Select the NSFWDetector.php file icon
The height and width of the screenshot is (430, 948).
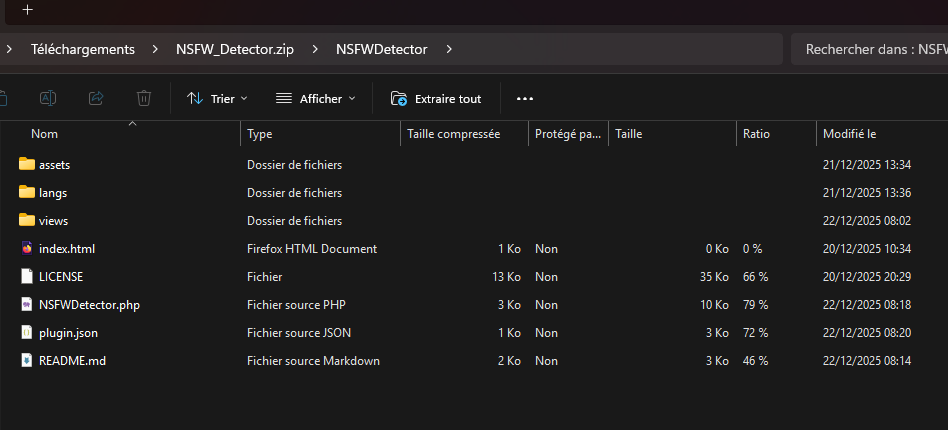(27, 304)
